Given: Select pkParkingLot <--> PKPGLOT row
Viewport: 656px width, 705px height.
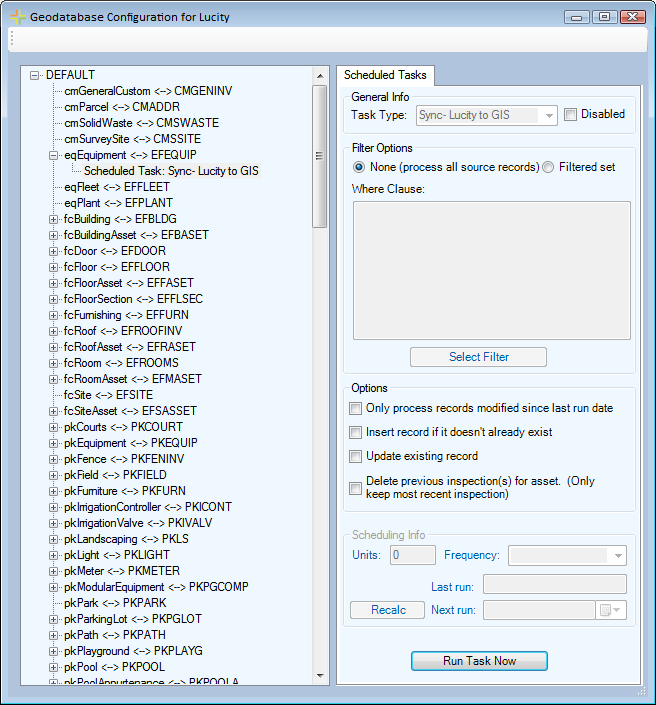Looking at the screenshot, I should pyautogui.click(x=133, y=619).
